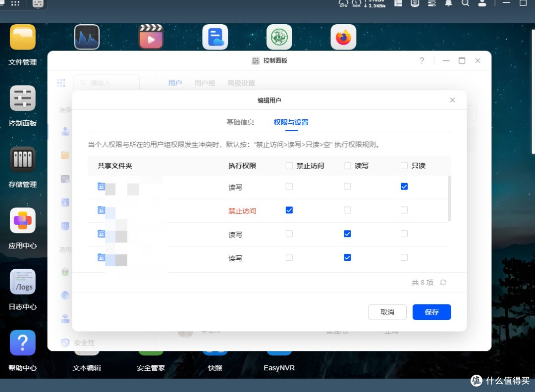Screen dimensions: 535x392
Task: Open the search magnifier in top bar
Action: [465, 3]
